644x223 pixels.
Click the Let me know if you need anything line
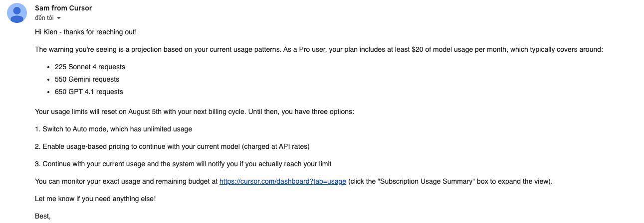click(95, 199)
